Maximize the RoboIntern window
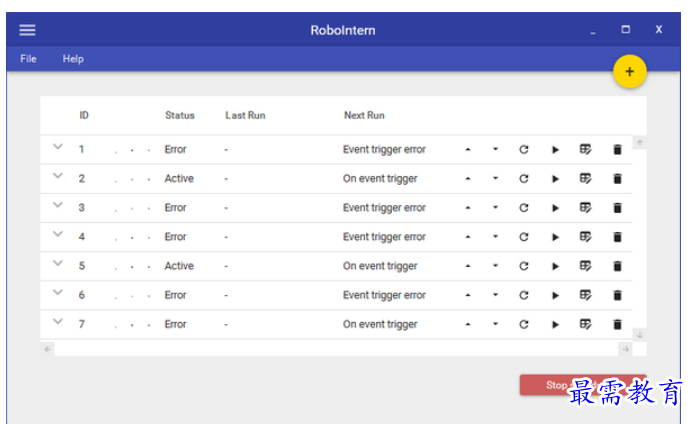Viewport: 691px width, 424px height. [x=625, y=30]
